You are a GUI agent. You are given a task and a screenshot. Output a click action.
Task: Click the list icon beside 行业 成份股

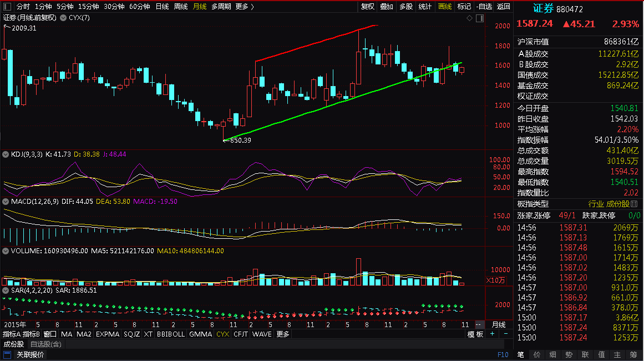pos(634,204)
